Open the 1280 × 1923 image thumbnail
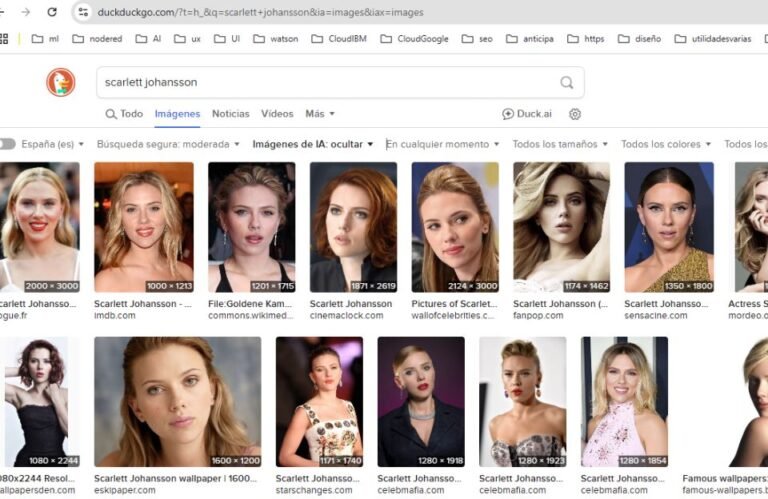 [x=523, y=402]
